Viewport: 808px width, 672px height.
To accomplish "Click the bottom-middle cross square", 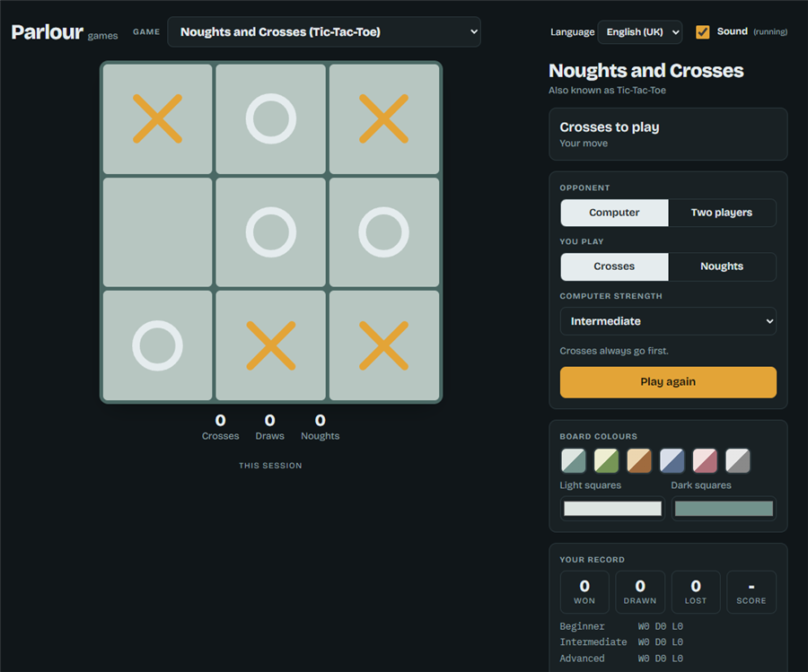I will point(271,345).
